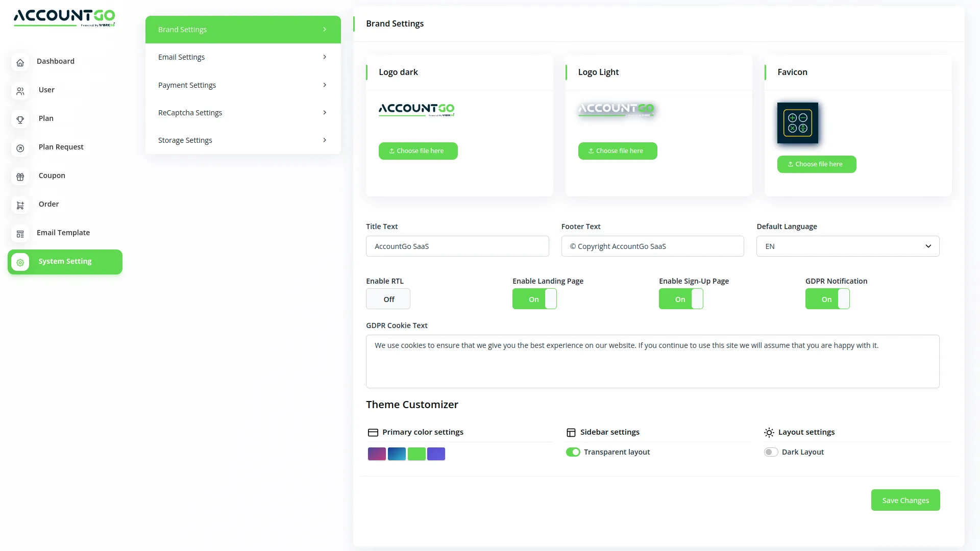Disable the GDPR Notification toggle
Viewport: 980px width, 551px height.
(827, 299)
